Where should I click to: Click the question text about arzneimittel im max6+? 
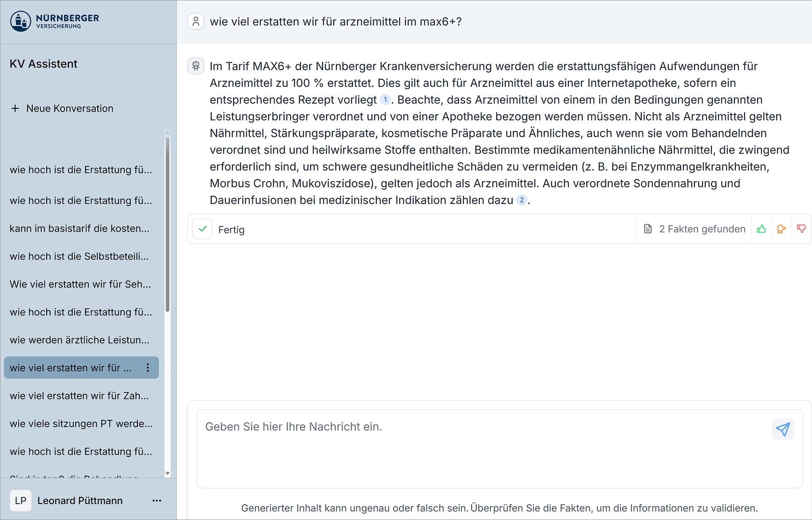(x=336, y=22)
